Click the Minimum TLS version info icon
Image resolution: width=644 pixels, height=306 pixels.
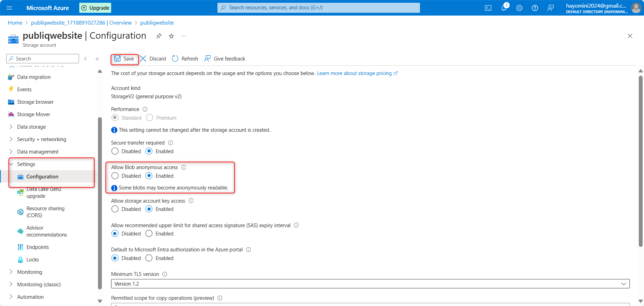[x=165, y=274]
